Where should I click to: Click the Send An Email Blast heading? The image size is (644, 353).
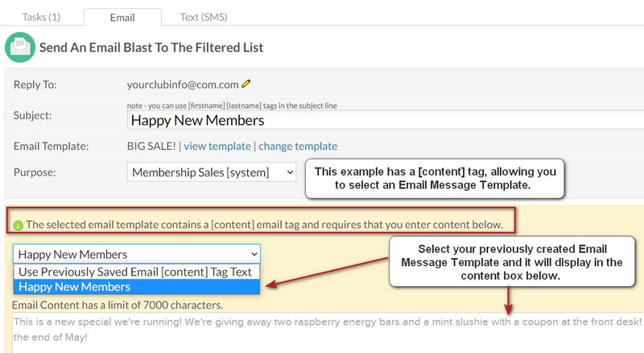[x=151, y=48]
